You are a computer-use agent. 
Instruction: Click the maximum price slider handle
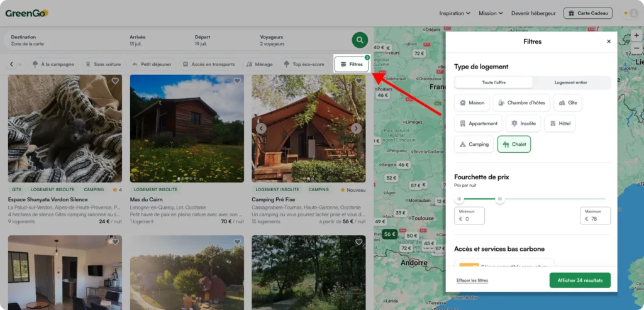pyautogui.click(x=500, y=199)
